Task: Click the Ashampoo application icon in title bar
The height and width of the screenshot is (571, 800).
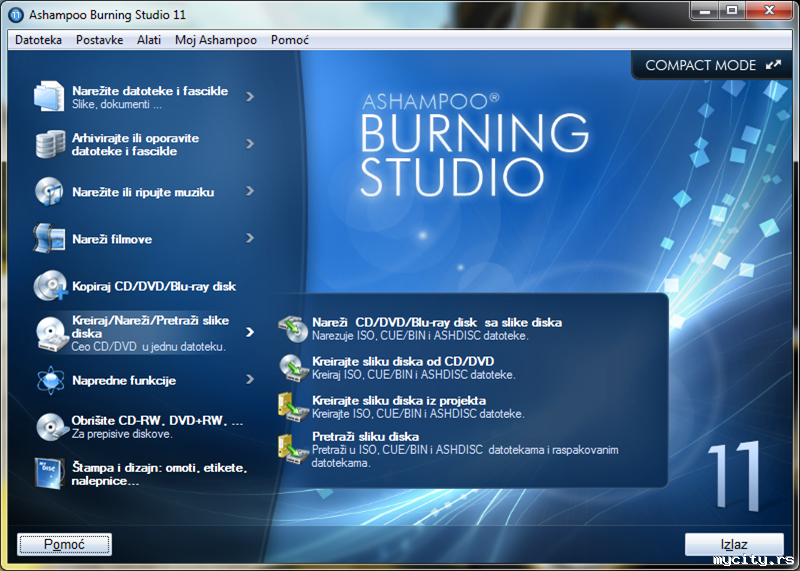Action: (x=16, y=15)
